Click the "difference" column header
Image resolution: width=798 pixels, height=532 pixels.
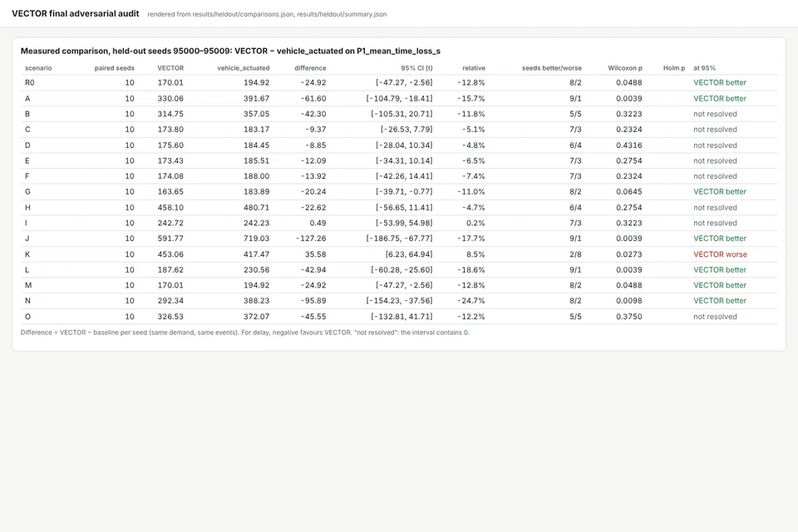310,67
